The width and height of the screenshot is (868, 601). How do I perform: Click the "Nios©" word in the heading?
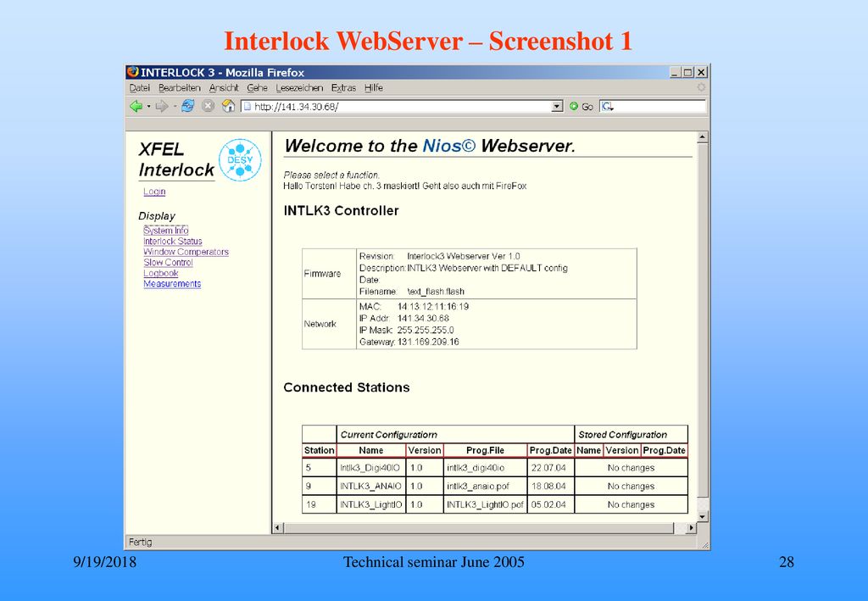click(449, 146)
